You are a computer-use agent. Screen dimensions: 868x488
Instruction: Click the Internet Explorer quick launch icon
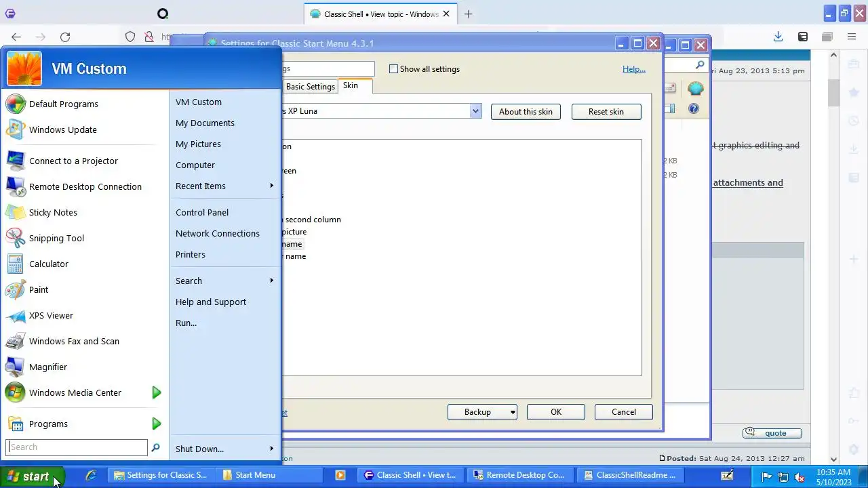click(x=91, y=475)
